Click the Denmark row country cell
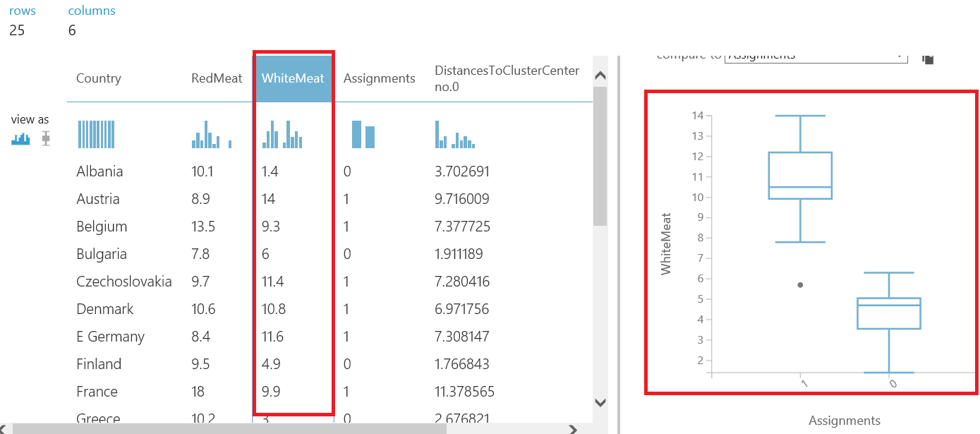The image size is (980, 434). 105,309
